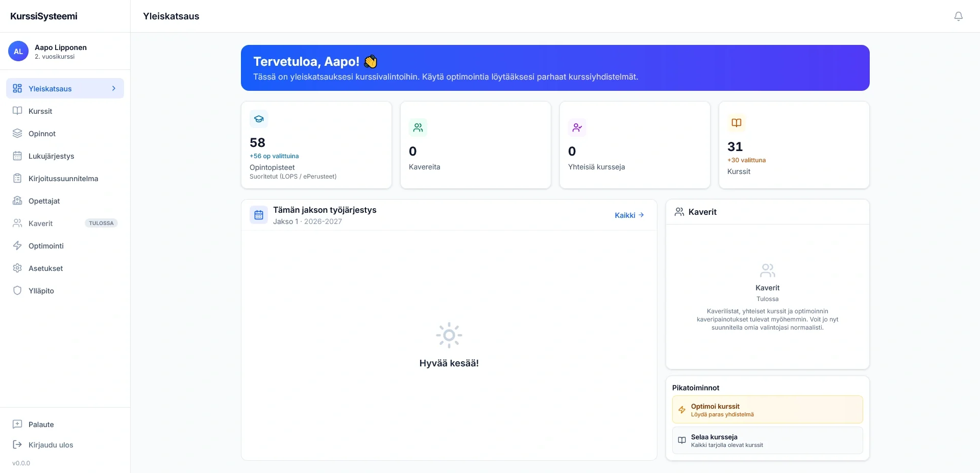Click the graduation cap icon on Opintopisteet card

click(x=259, y=119)
